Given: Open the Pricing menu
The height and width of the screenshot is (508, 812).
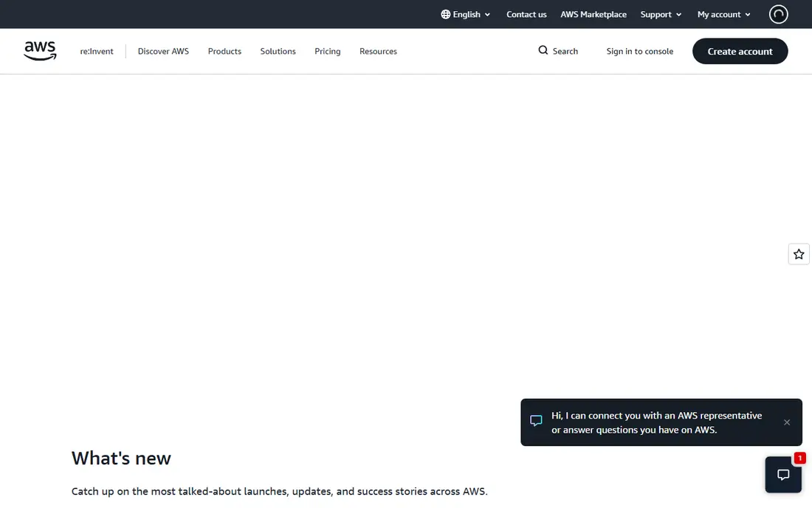Looking at the screenshot, I should tap(328, 51).
